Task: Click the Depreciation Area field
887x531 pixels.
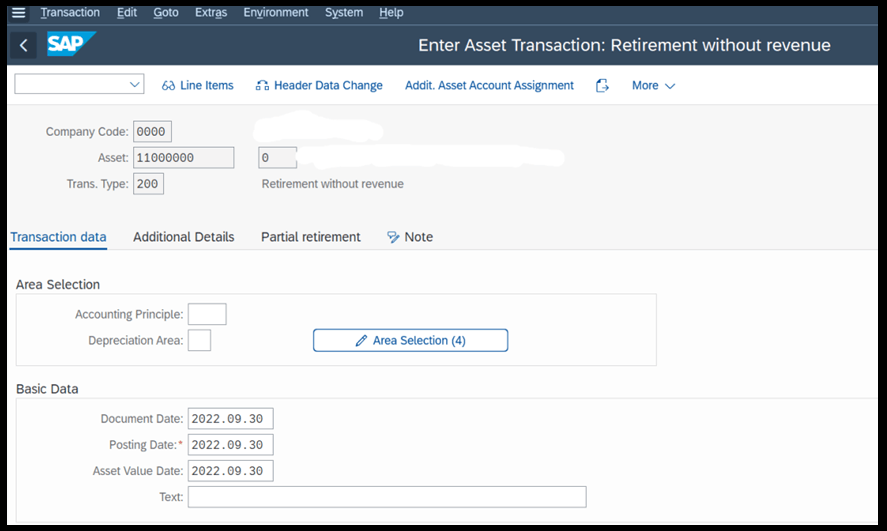Action: (200, 340)
